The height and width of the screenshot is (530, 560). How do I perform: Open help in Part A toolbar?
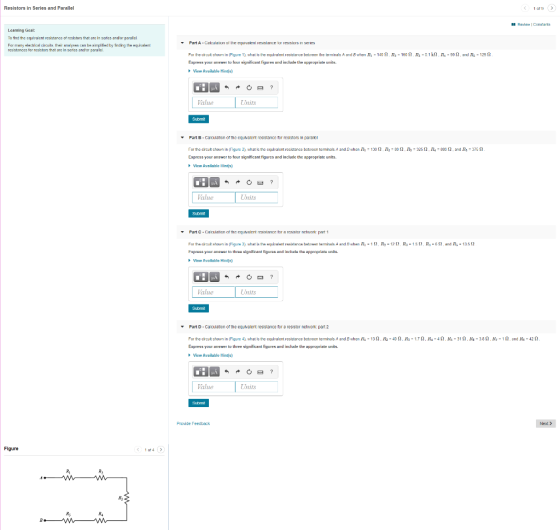(271, 88)
